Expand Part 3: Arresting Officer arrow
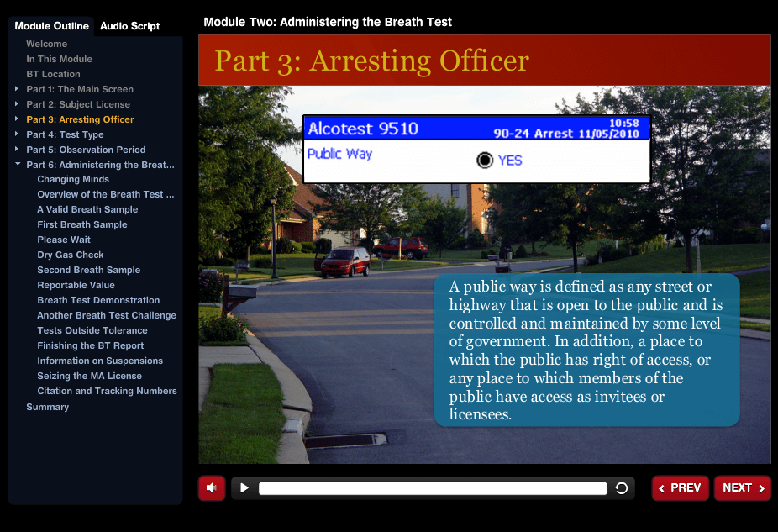The height and width of the screenshot is (532, 778). pos(17,119)
